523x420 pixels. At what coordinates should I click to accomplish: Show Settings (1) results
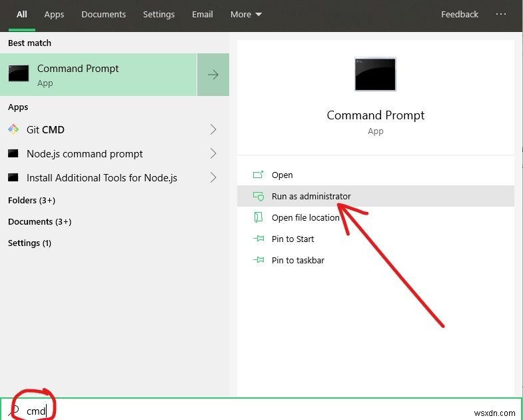(x=30, y=243)
